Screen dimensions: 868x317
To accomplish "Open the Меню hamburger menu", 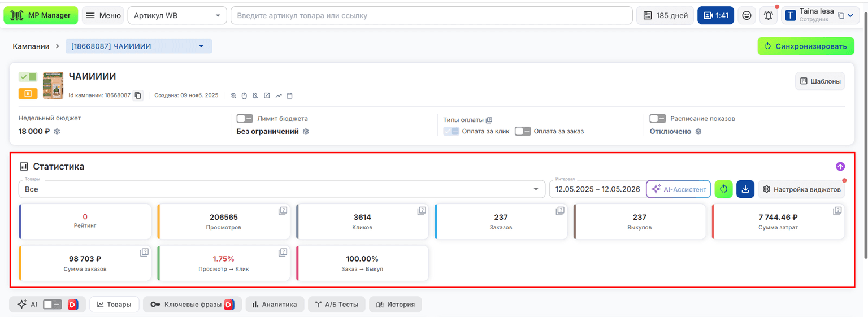I will 103,15.
